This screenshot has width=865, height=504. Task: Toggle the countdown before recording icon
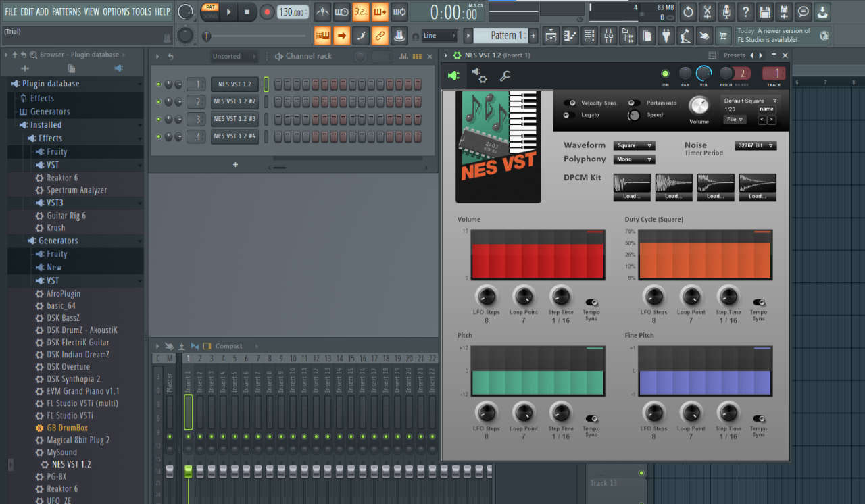tap(361, 11)
